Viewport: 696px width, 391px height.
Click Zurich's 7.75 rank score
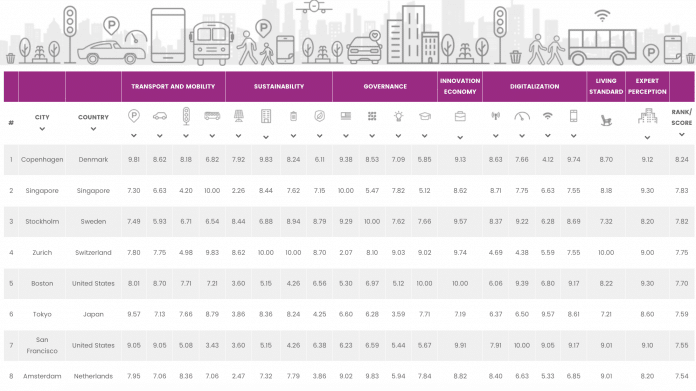pos(682,253)
